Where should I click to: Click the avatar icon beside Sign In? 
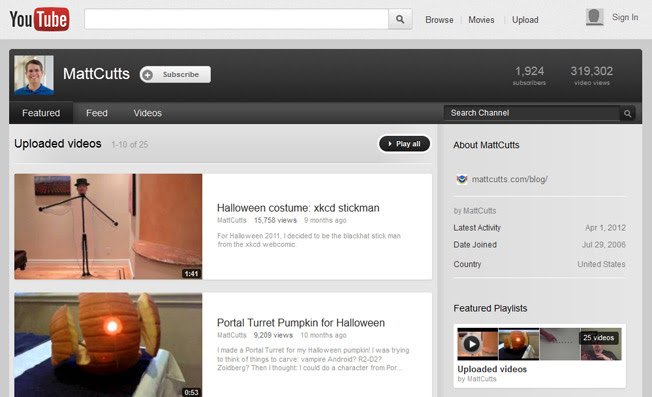595,17
